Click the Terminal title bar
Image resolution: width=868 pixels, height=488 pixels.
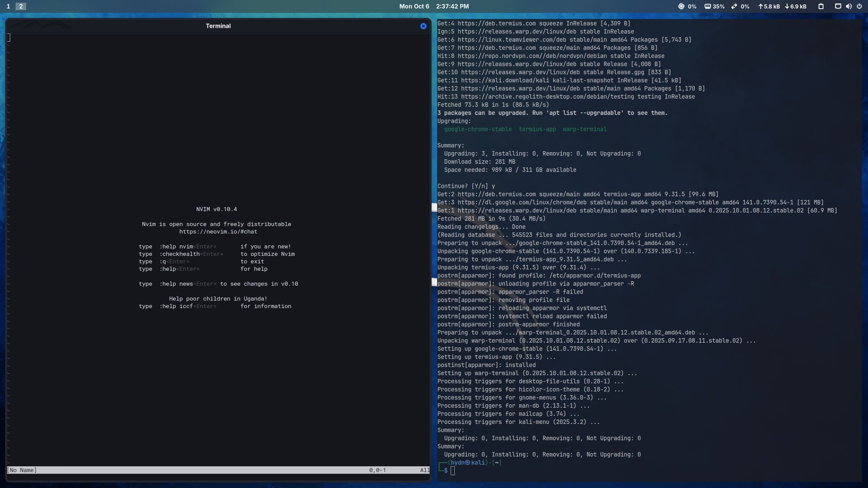218,26
